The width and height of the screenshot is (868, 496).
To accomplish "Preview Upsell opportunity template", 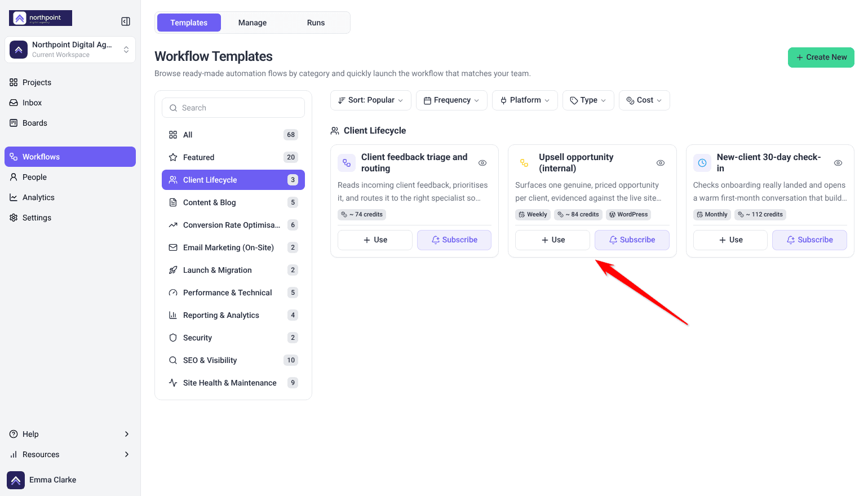I will click(661, 163).
